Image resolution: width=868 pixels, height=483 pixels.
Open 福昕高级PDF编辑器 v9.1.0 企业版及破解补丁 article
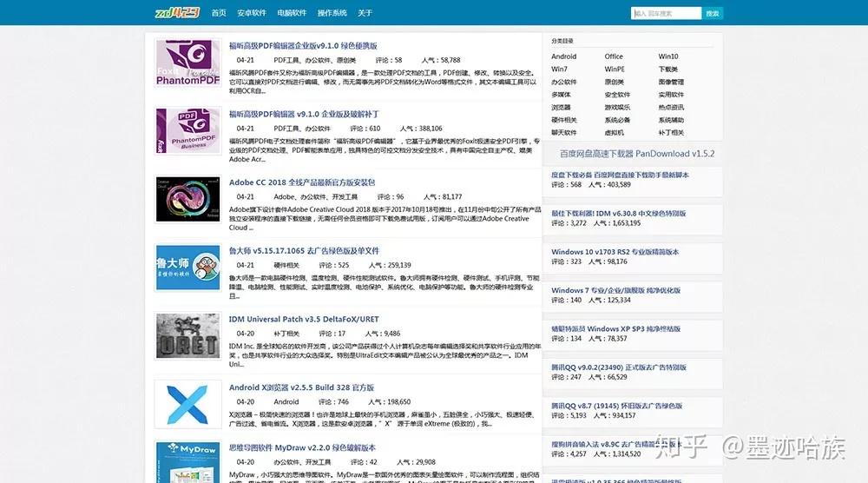(304, 114)
